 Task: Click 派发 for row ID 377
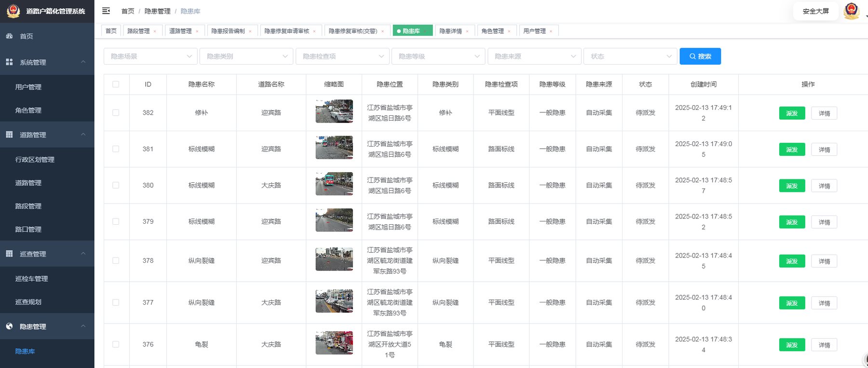pos(792,303)
